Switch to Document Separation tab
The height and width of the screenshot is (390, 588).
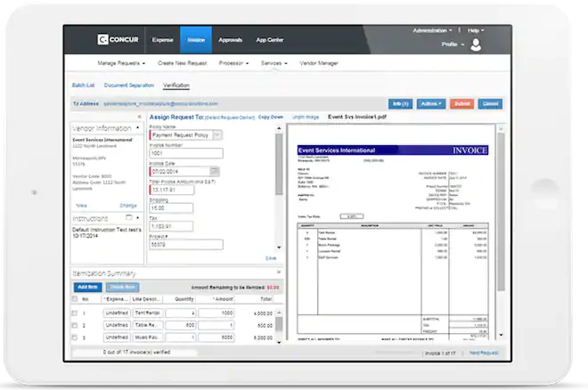[128, 85]
